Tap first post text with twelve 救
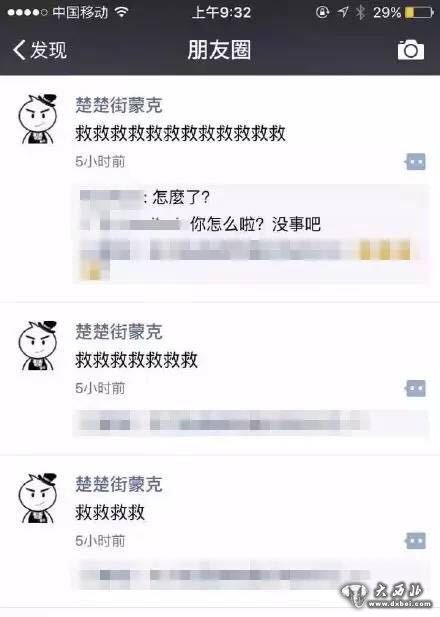The image size is (440, 617). pyautogui.click(x=181, y=133)
